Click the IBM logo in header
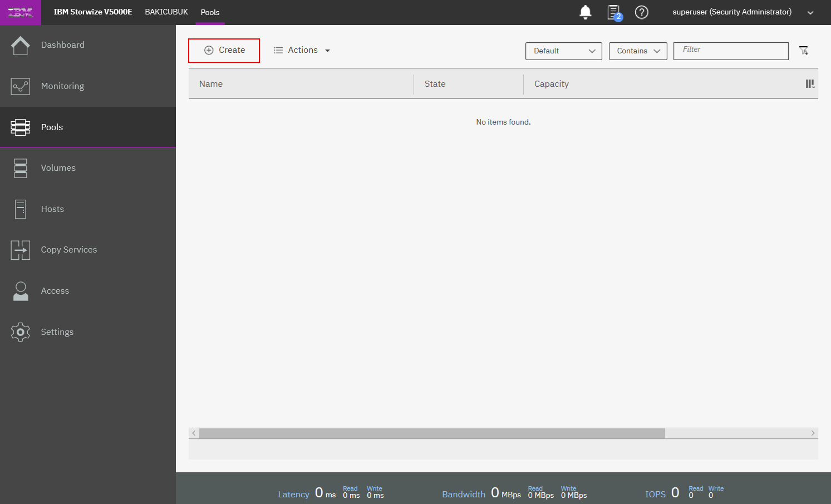Viewport: 831px width, 504px height. click(21, 12)
